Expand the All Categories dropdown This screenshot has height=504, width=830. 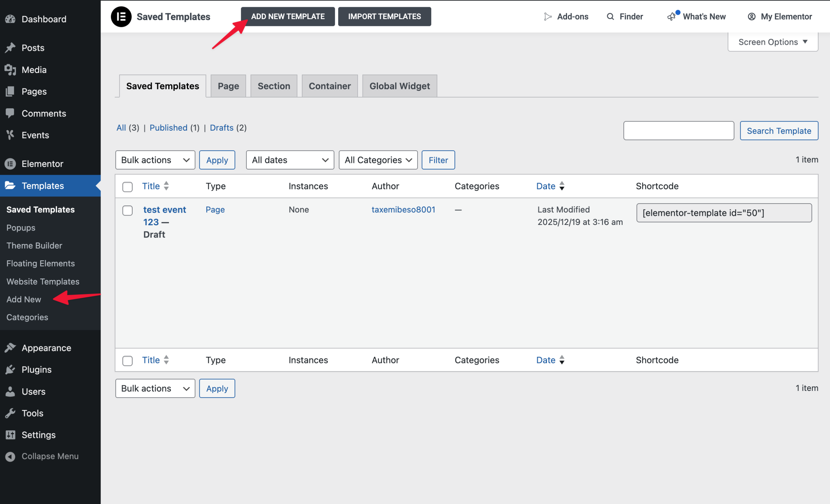378,160
